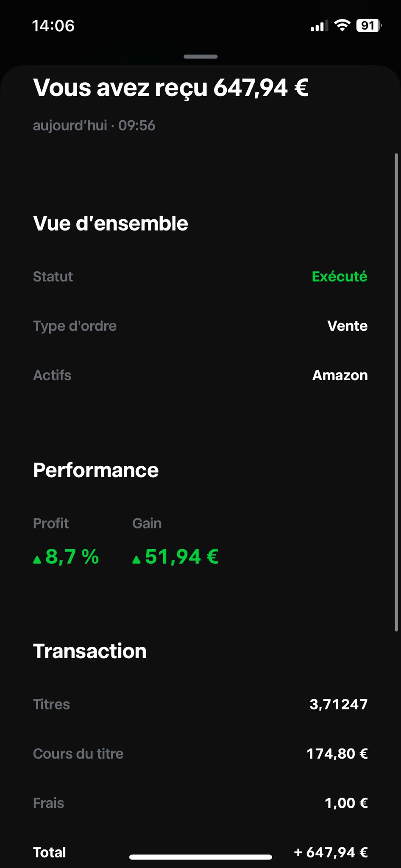The image size is (401, 868).
Task: Tap the Cours du titre price 174,80 €
Action: [x=337, y=754]
